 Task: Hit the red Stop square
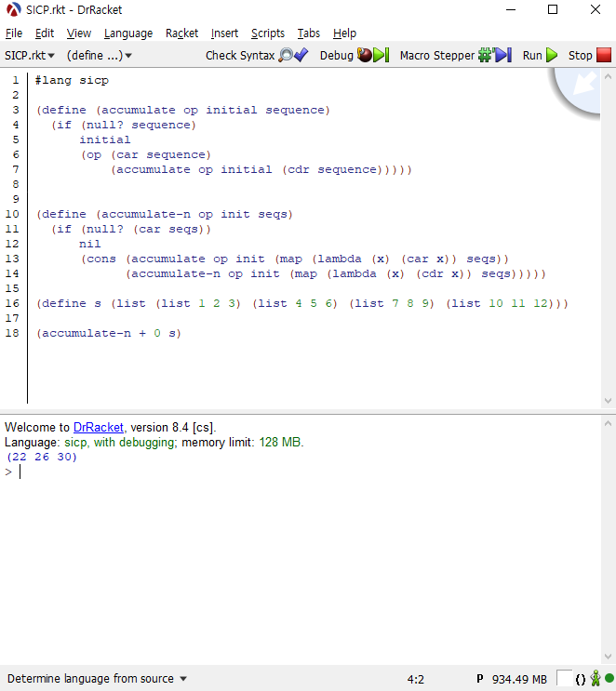[603, 56]
